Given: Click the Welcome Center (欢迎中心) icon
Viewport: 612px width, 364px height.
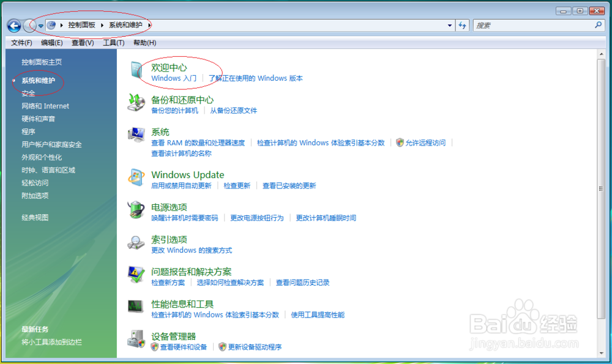Looking at the screenshot, I should pyautogui.click(x=136, y=70).
